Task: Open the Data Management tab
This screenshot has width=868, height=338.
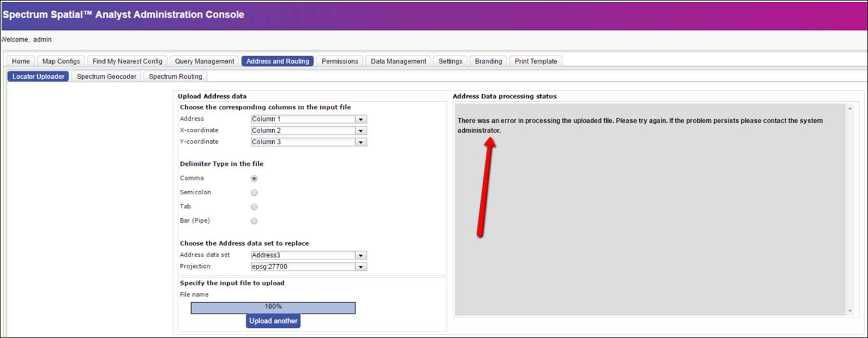Action: (x=398, y=61)
